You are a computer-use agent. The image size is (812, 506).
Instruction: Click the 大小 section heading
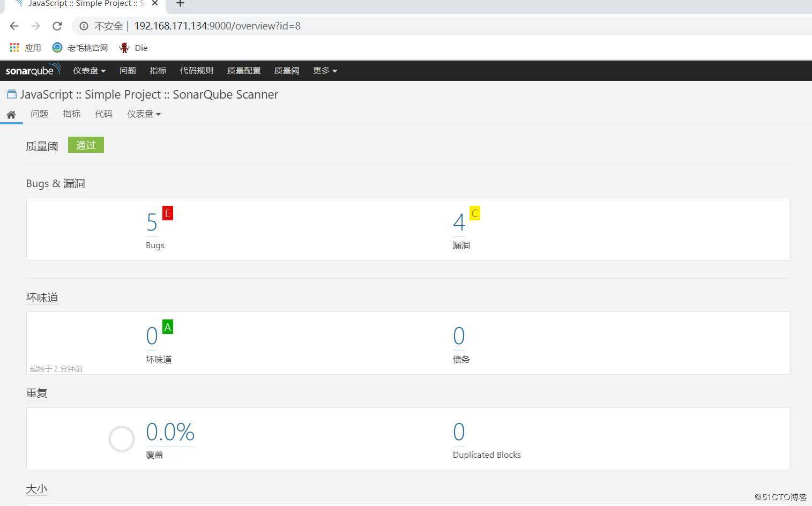37,489
